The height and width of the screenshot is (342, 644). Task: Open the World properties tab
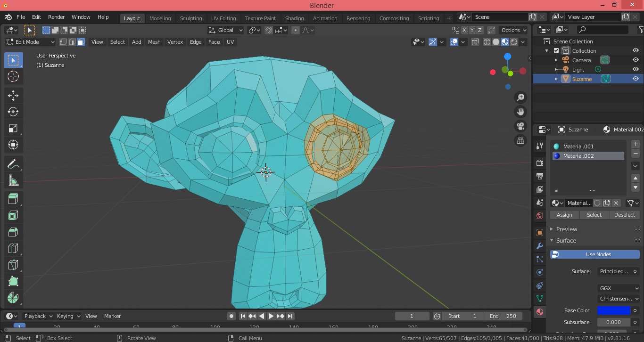click(x=540, y=216)
